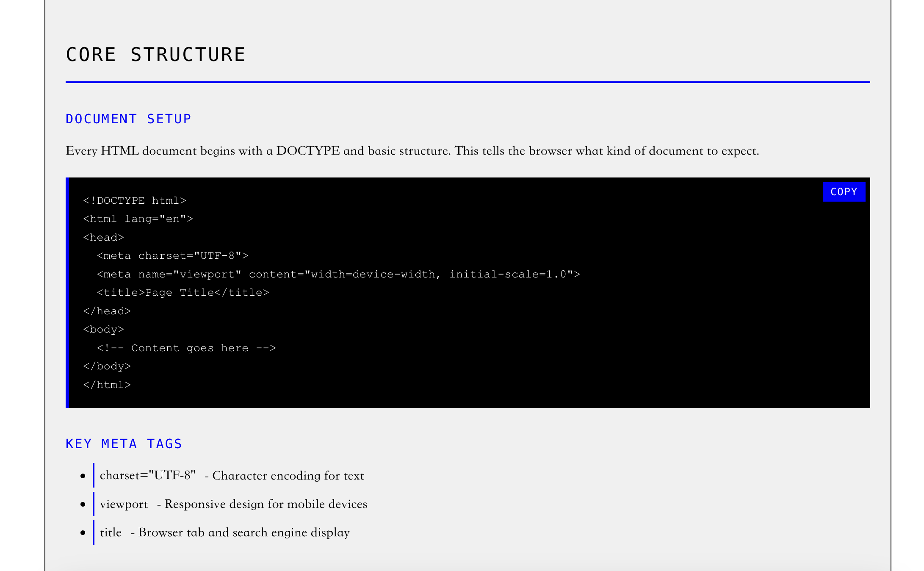Click the viewport meta tag code line

pyautogui.click(x=339, y=274)
